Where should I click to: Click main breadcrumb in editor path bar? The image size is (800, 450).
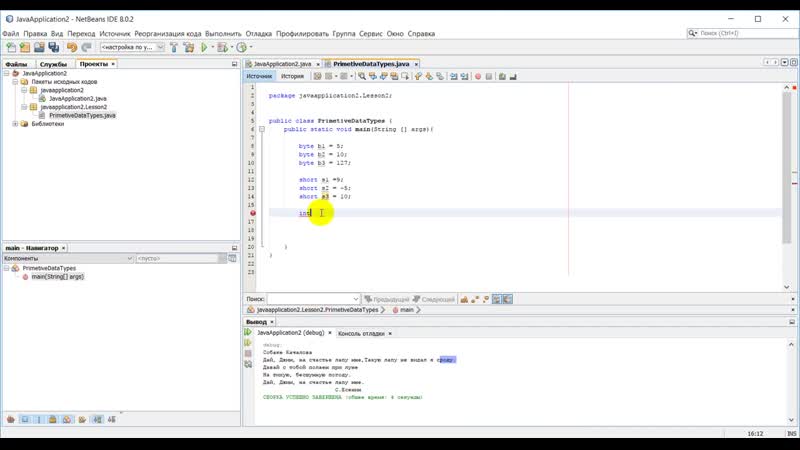click(x=407, y=310)
